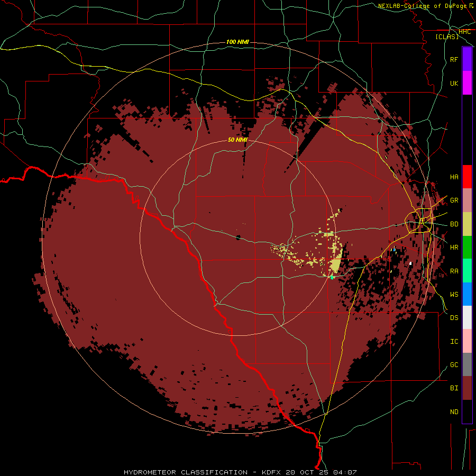Click the "BI" legend label

click(454, 388)
